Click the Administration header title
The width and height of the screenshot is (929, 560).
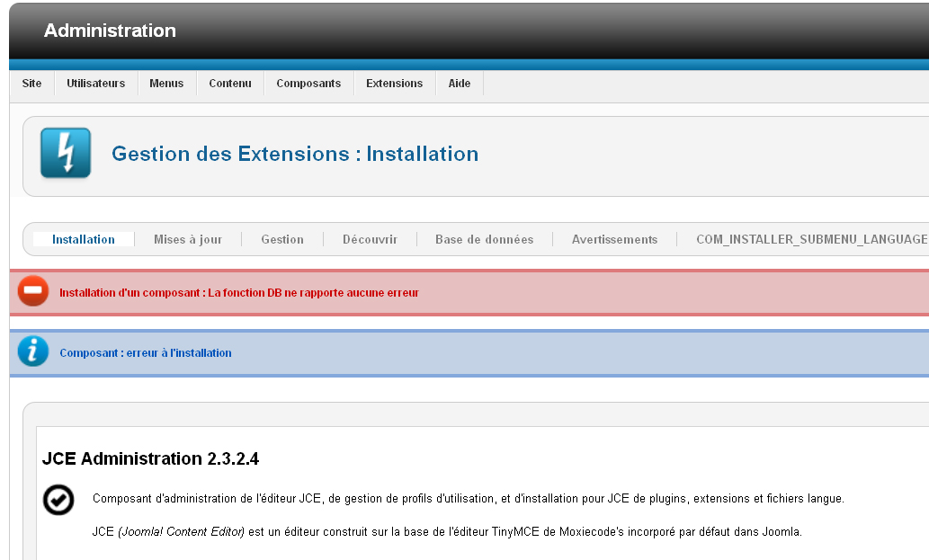pos(111,31)
